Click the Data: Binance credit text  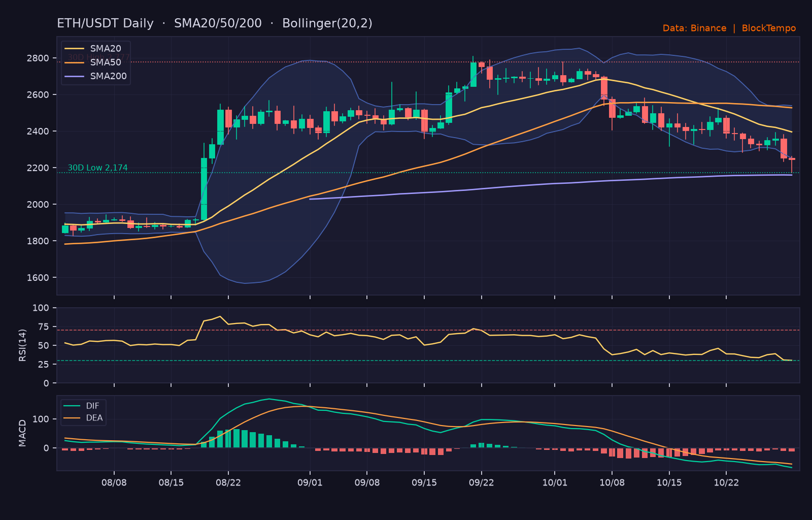694,28
